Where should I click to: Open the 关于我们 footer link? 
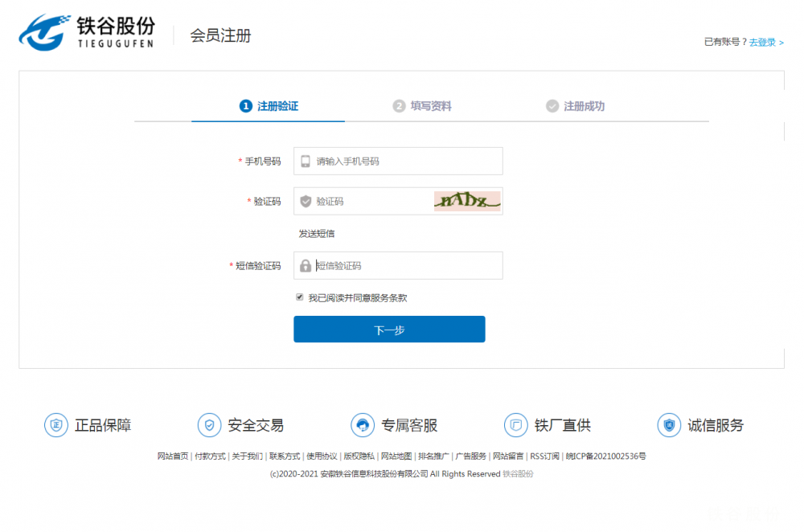point(247,456)
